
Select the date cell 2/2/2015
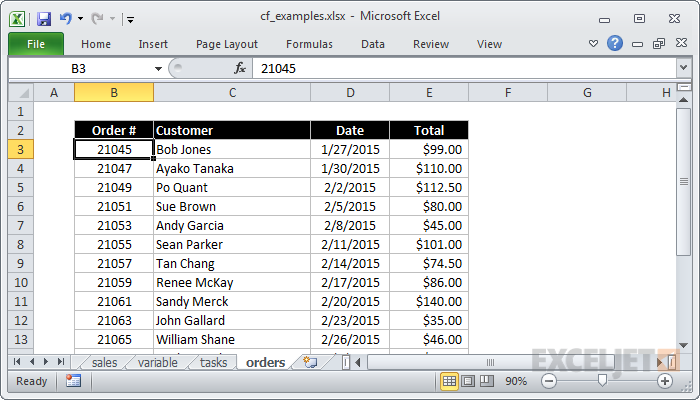click(x=350, y=188)
